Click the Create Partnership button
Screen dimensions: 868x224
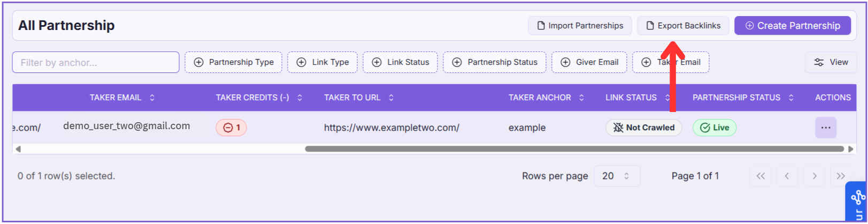tap(792, 26)
